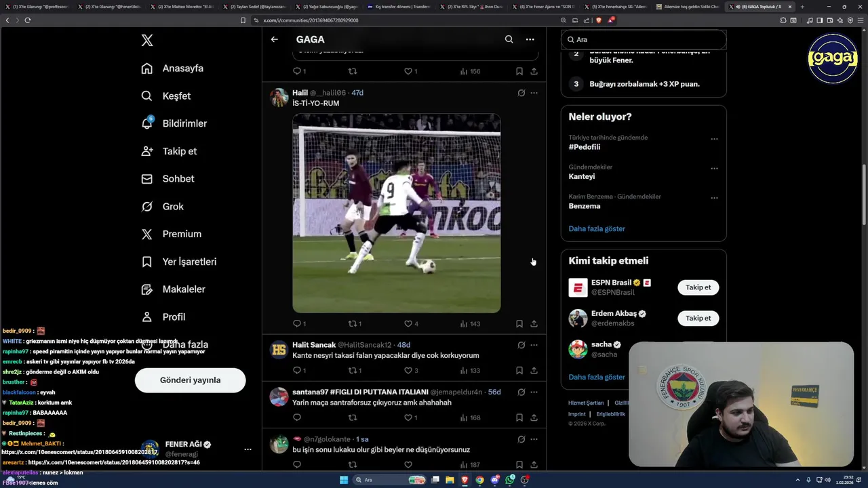Open more menu on santana97's post
The width and height of the screenshot is (868, 488).
[x=534, y=392]
